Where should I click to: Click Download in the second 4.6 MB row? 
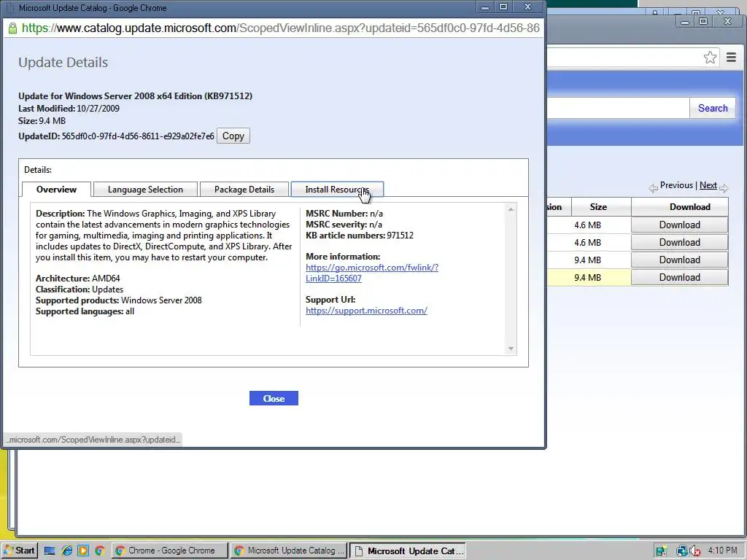pos(679,242)
